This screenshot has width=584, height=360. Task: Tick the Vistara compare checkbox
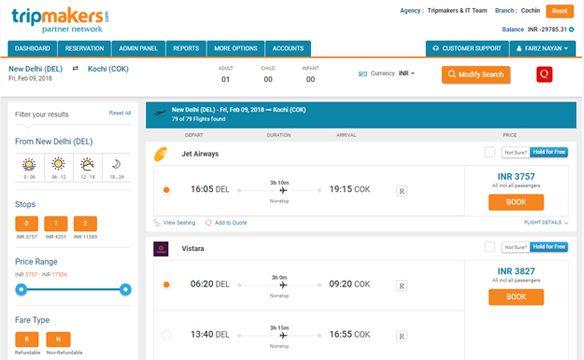(490, 247)
